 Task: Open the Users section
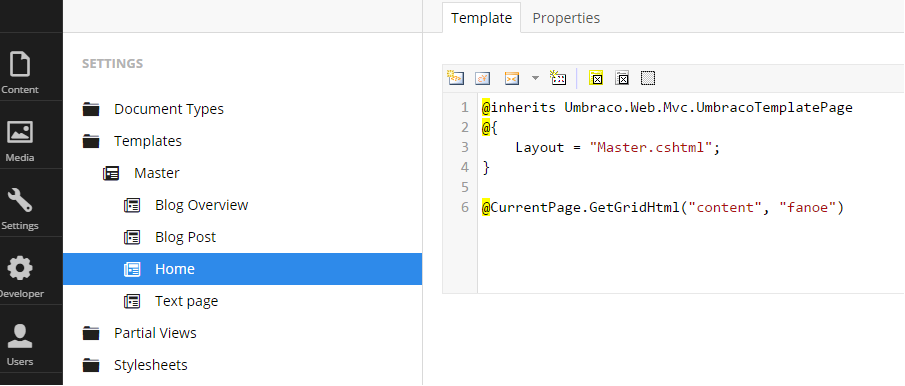click(20, 344)
